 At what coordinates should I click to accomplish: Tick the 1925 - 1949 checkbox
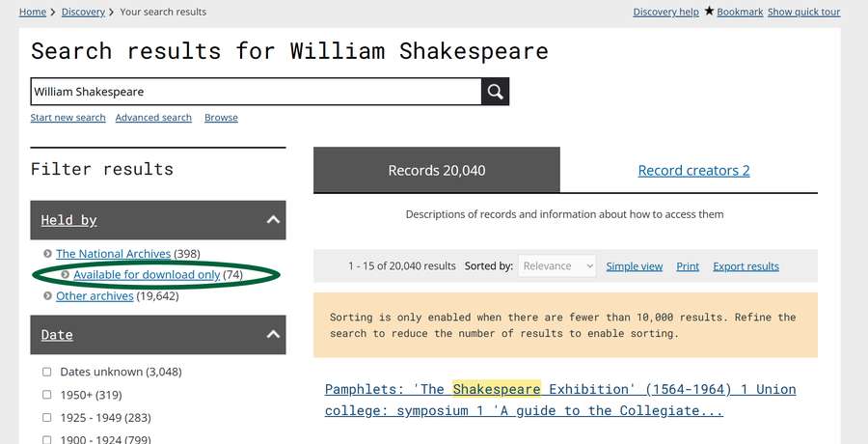pos(47,417)
